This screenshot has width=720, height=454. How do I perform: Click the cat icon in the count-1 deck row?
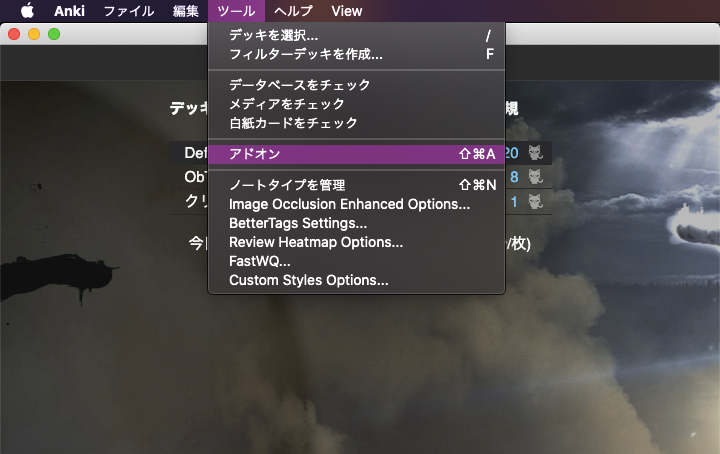(x=535, y=202)
